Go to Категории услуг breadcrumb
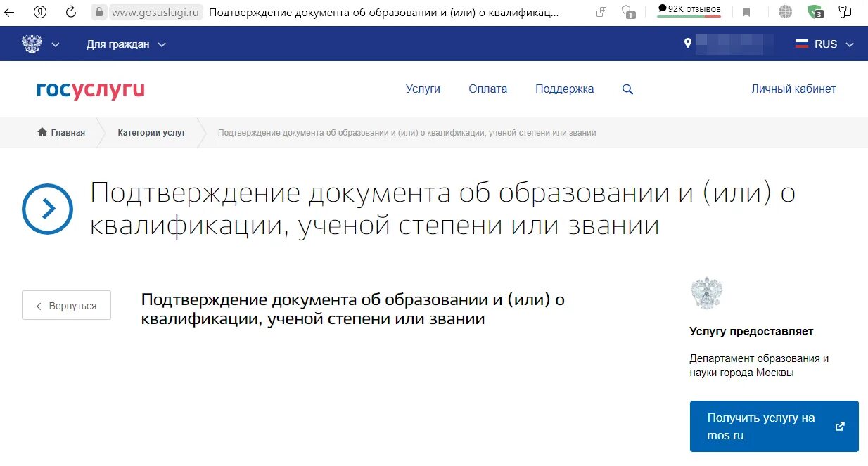This screenshot has height=466, width=868. [x=152, y=133]
